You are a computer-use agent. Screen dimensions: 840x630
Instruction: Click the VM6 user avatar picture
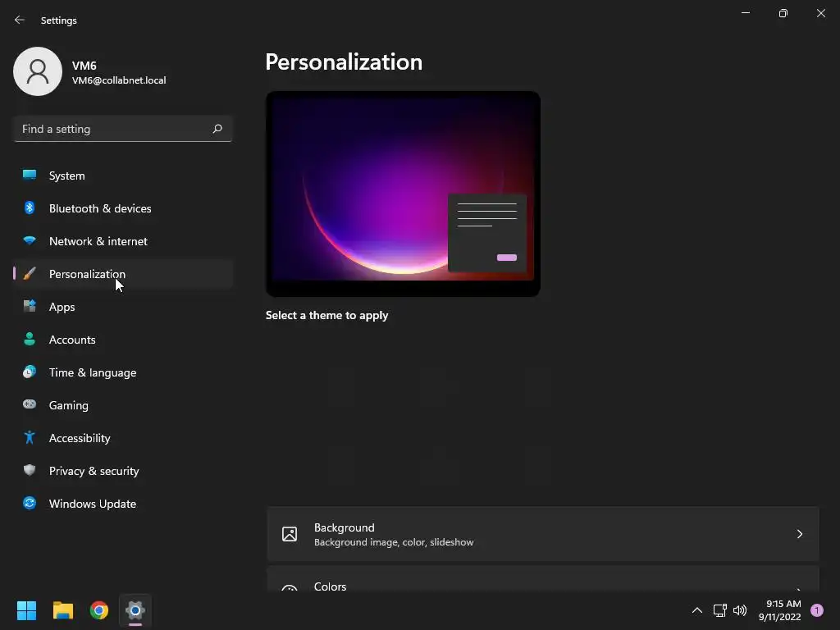(38, 71)
